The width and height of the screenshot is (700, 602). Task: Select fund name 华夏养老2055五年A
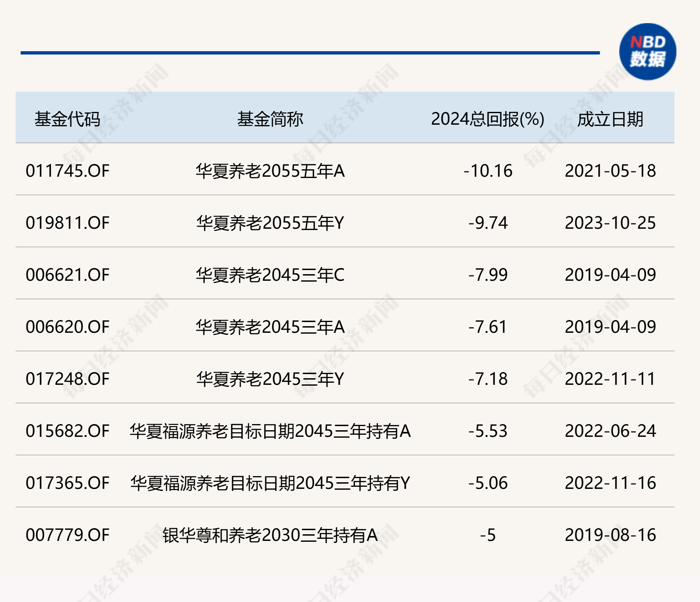pos(270,171)
